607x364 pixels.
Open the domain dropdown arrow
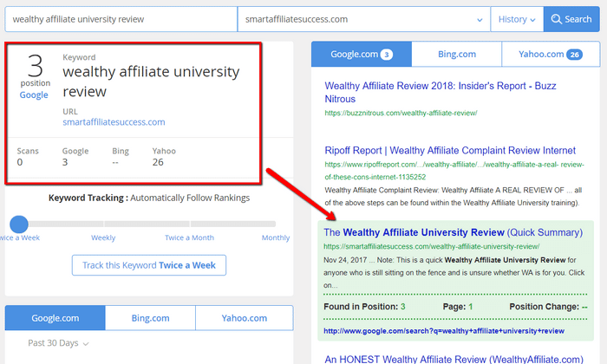pyautogui.click(x=480, y=20)
